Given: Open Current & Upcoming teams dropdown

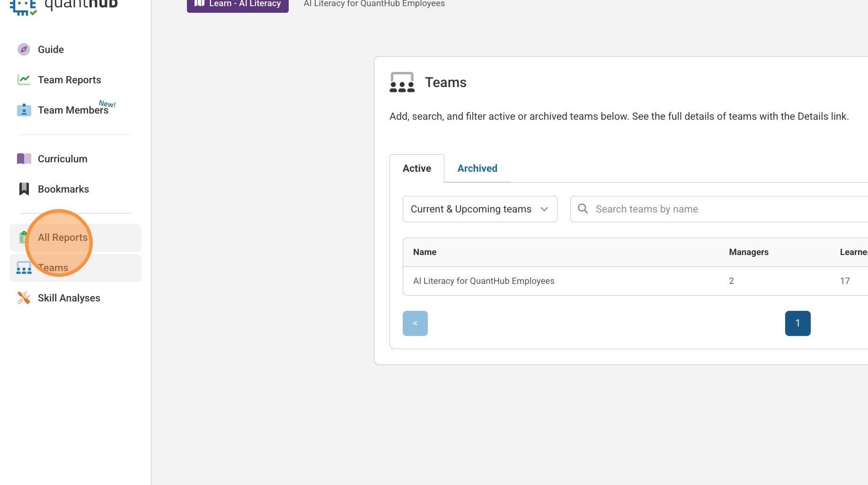Looking at the screenshot, I should [479, 209].
